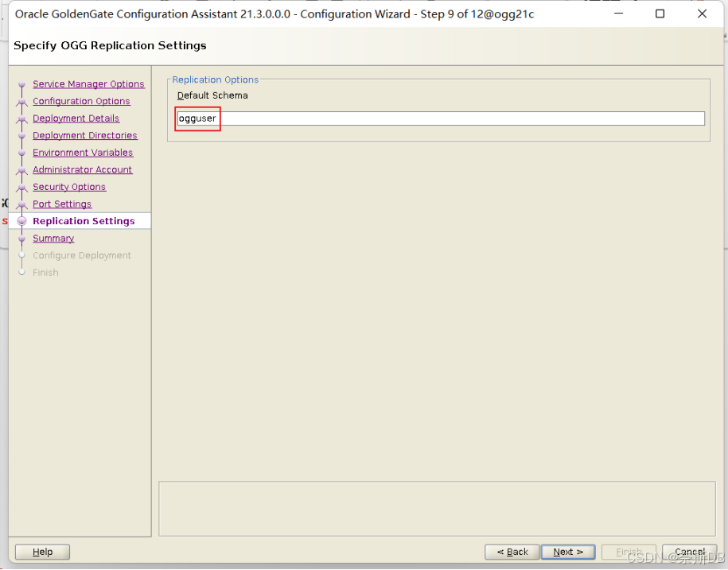Close the Configuration Assistant window

click(x=702, y=14)
